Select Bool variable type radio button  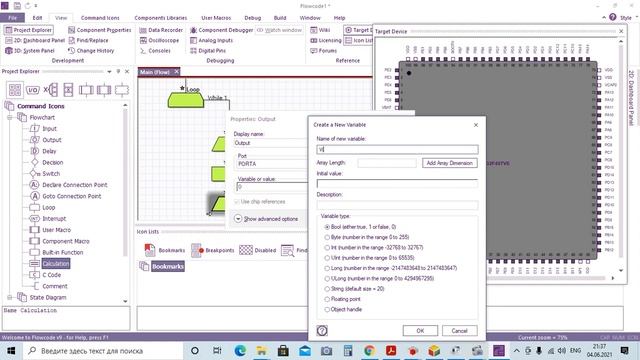point(327,227)
